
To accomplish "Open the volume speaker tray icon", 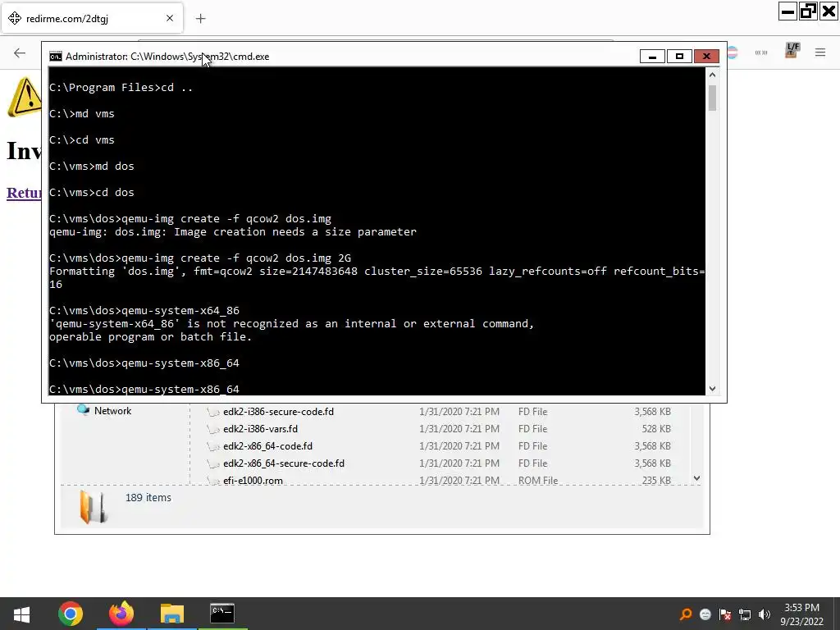I will (765, 614).
